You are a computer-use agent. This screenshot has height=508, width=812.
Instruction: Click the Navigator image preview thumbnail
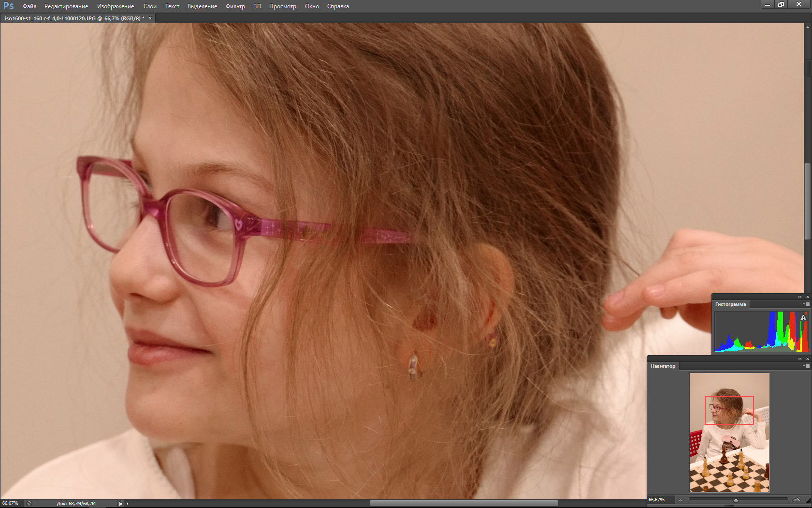729,433
